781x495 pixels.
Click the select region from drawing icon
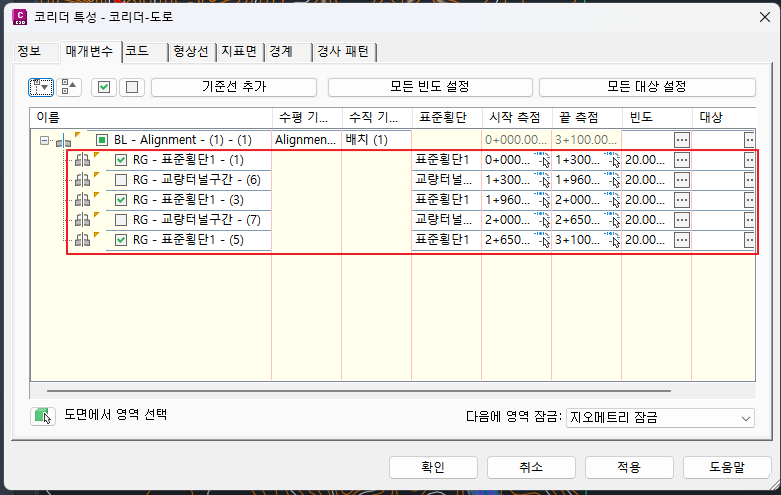click(42, 415)
